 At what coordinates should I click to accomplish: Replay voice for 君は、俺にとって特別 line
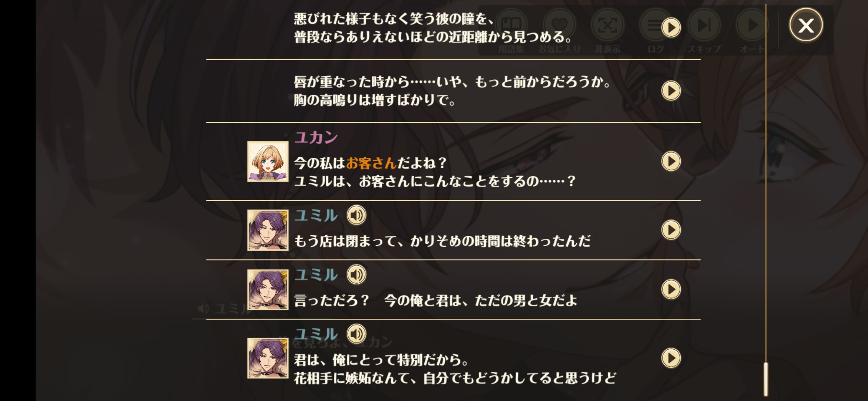pyautogui.click(x=356, y=334)
